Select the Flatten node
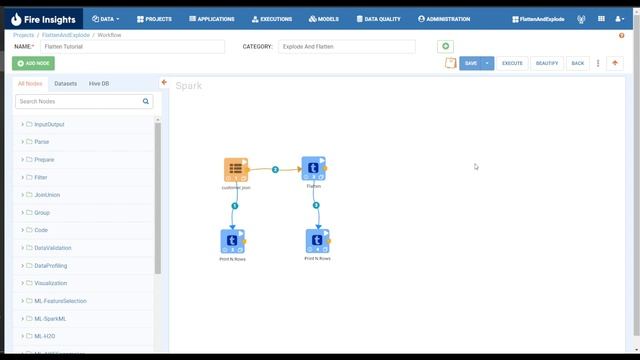The image size is (640, 360). coord(313,168)
